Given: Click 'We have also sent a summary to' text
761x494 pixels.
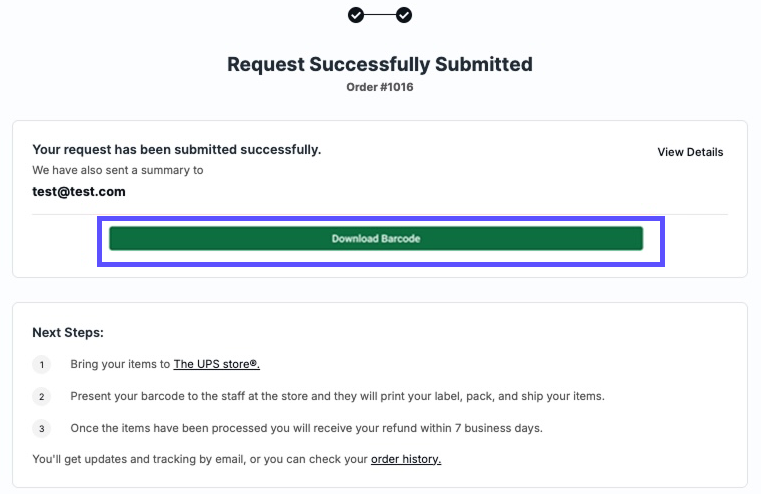Looking at the screenshot, I should pos(118,170).
